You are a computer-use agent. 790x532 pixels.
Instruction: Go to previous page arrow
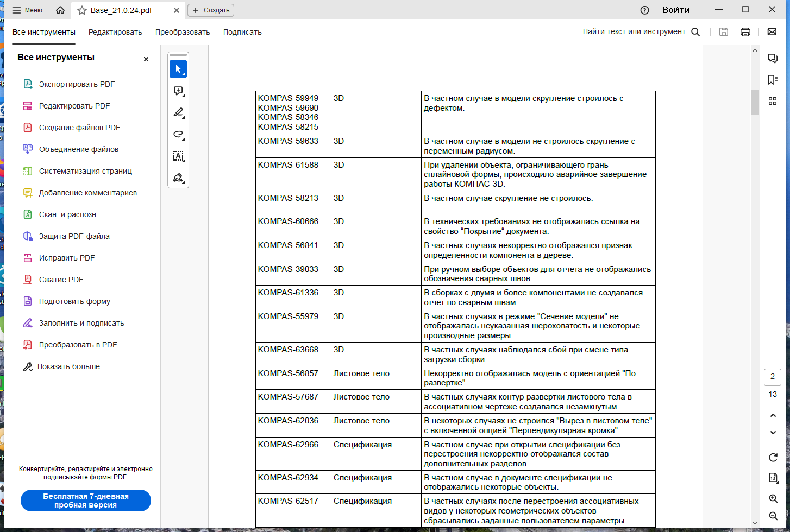point(773,415)
